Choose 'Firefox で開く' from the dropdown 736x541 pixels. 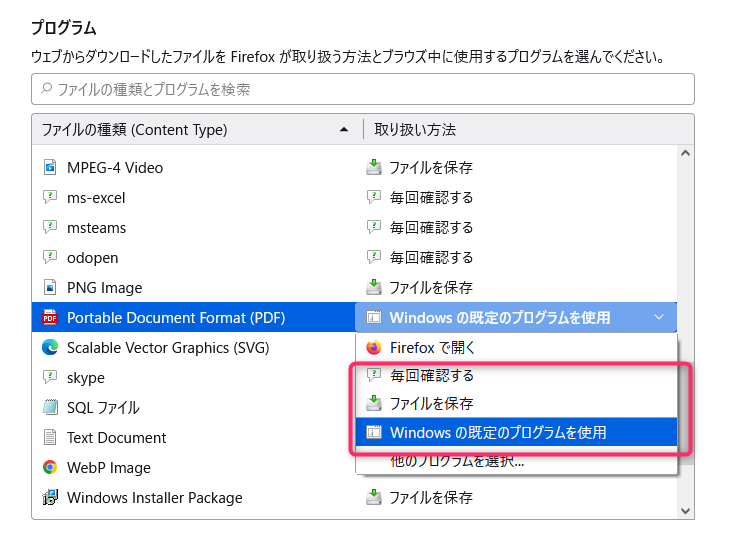click(x=432, y=348)
